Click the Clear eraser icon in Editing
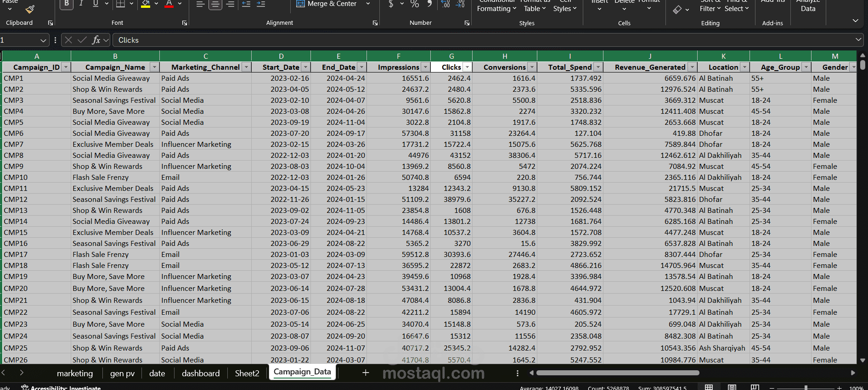The image size is (868, 390). tap(677, 10)
